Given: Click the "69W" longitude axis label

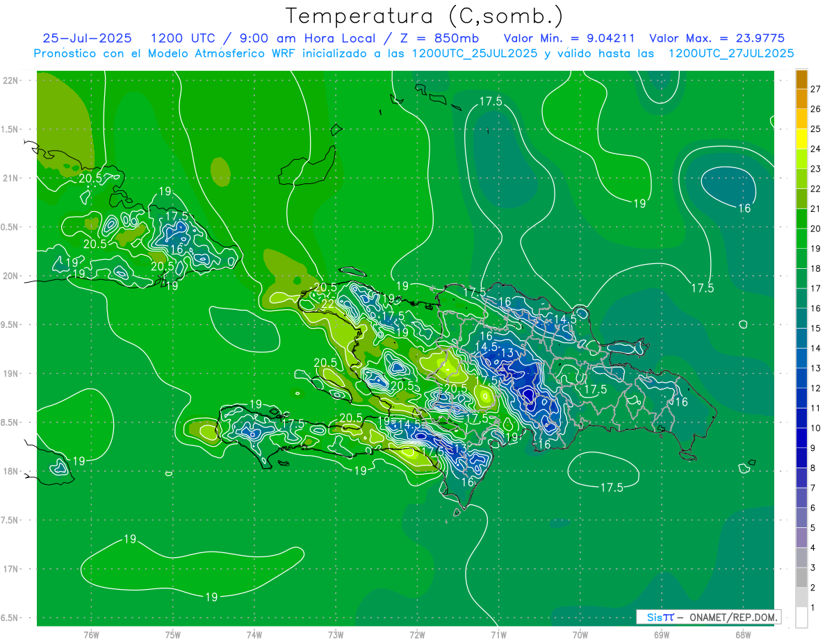Looking at the screenshot, I should tap(662, 634).
